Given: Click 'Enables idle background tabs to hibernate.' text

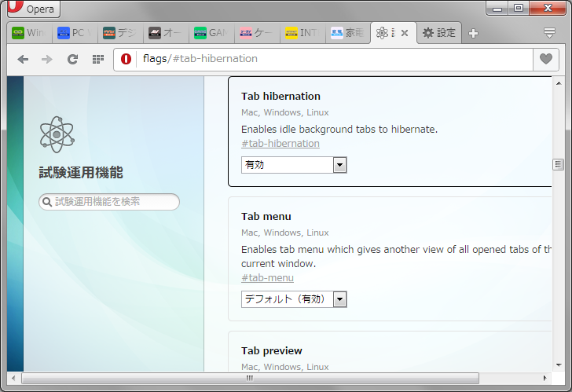Looking at the screenshot, I should 339,130.
